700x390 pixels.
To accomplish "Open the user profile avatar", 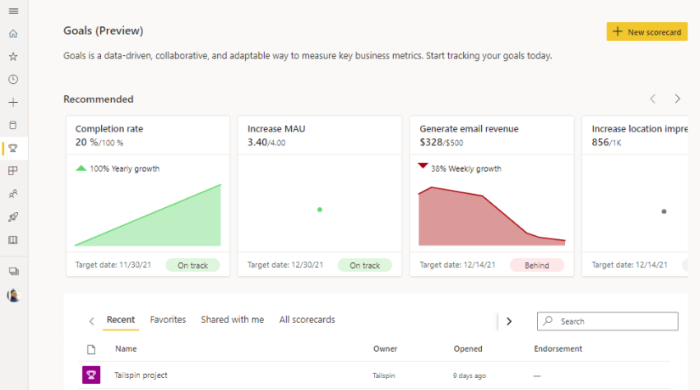I will click(x=13, y=295).
